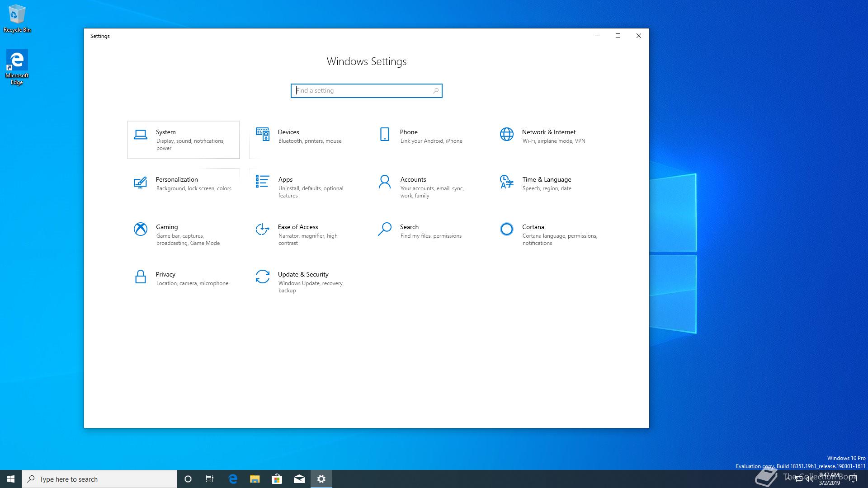The width and height of the screenshot is (868, 488).
Task: Close the Settings window
Action: (639, 36)
